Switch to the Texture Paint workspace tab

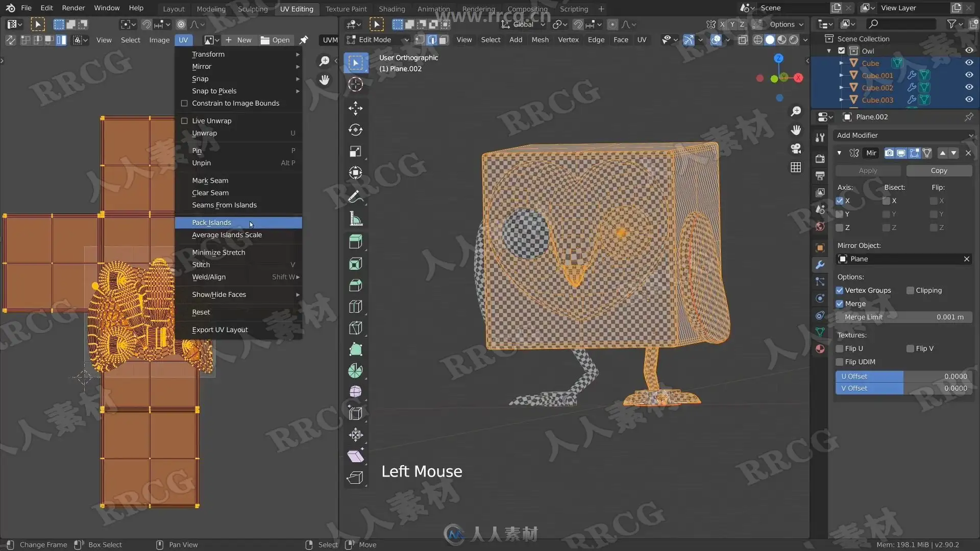(346, 9)
